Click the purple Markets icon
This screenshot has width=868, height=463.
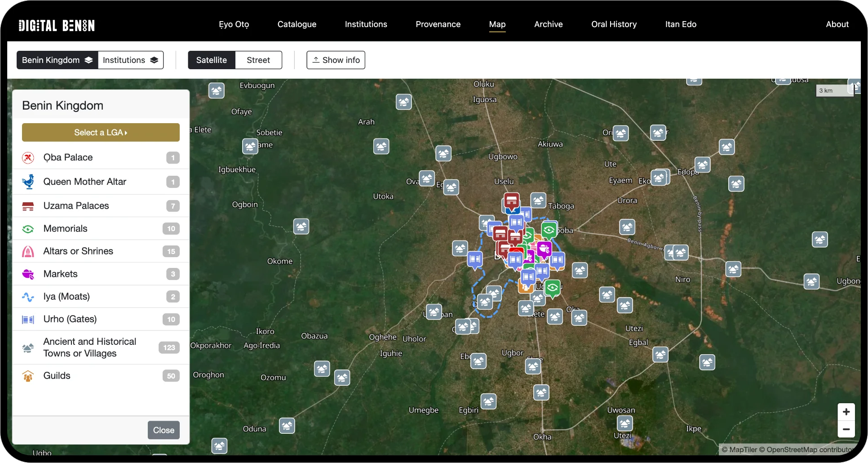28,274
